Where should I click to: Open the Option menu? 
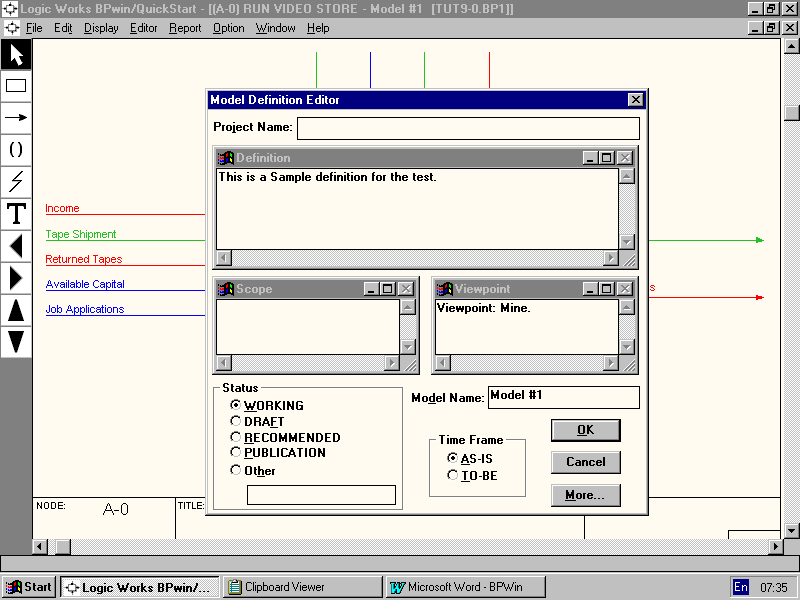click(229, 28)
